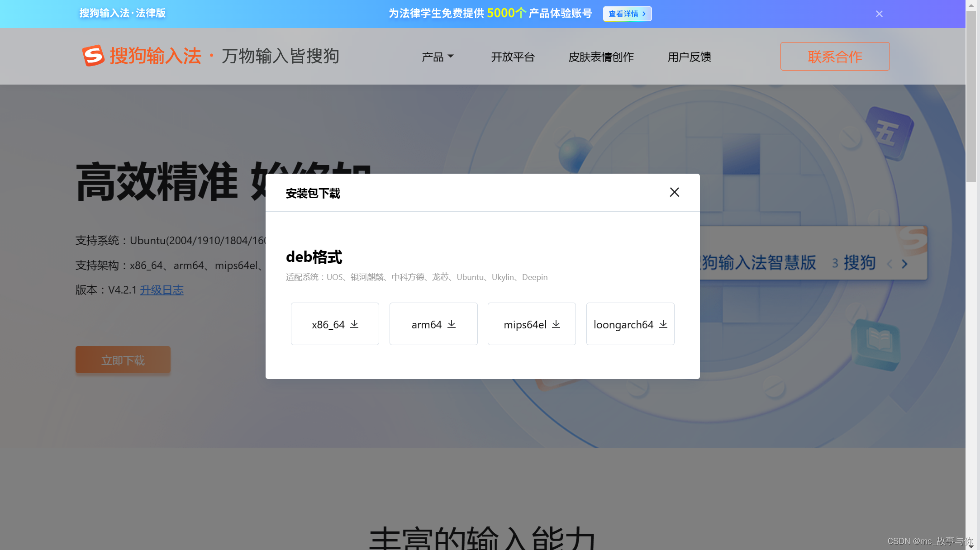Click the Sogou S logo icon
The image size is (980, 550).
click(93, 56)
